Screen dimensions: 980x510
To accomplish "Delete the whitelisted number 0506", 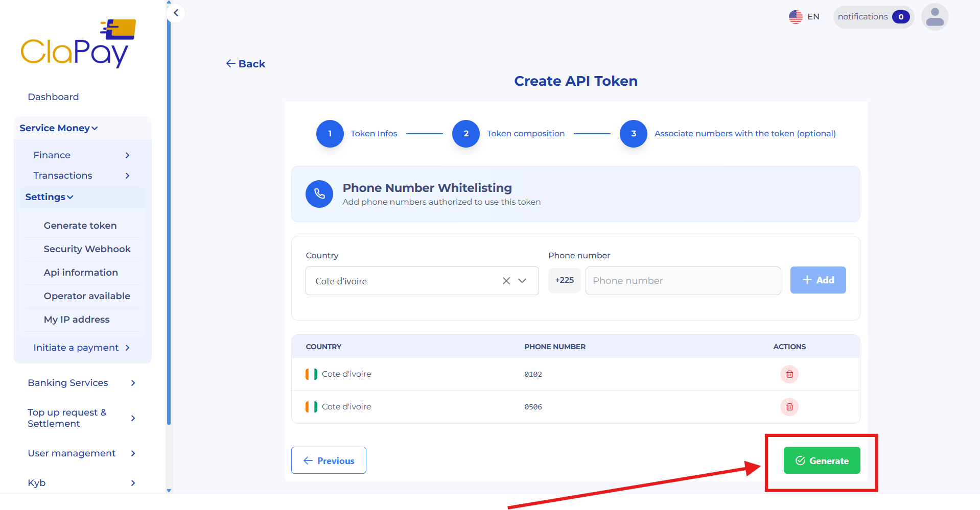I will [x=789, y=407].
